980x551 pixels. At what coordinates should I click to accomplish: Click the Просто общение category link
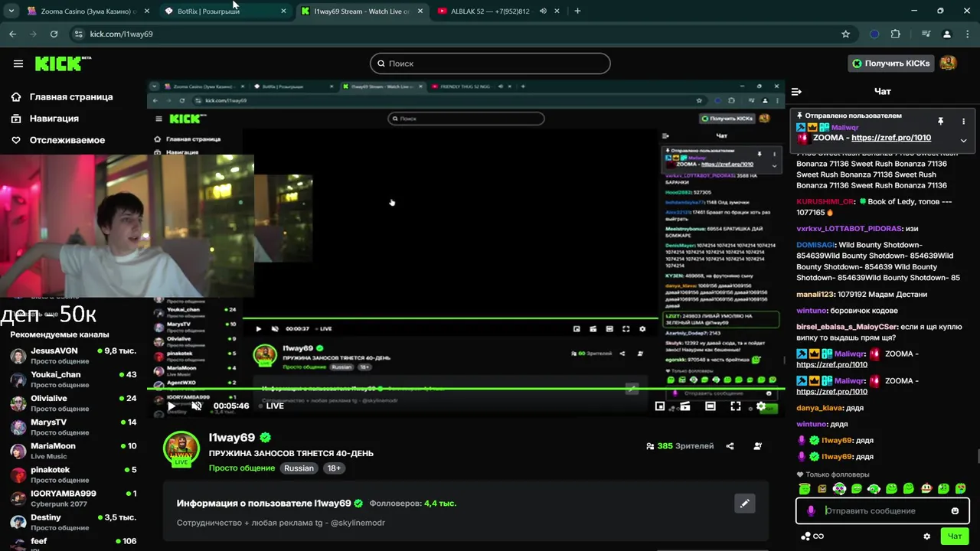coord(242,468)
